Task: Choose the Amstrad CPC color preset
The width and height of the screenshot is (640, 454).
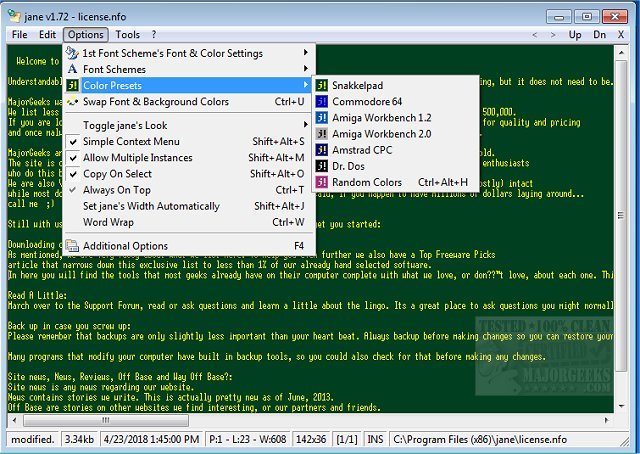Action: click(x=395, y=150)
